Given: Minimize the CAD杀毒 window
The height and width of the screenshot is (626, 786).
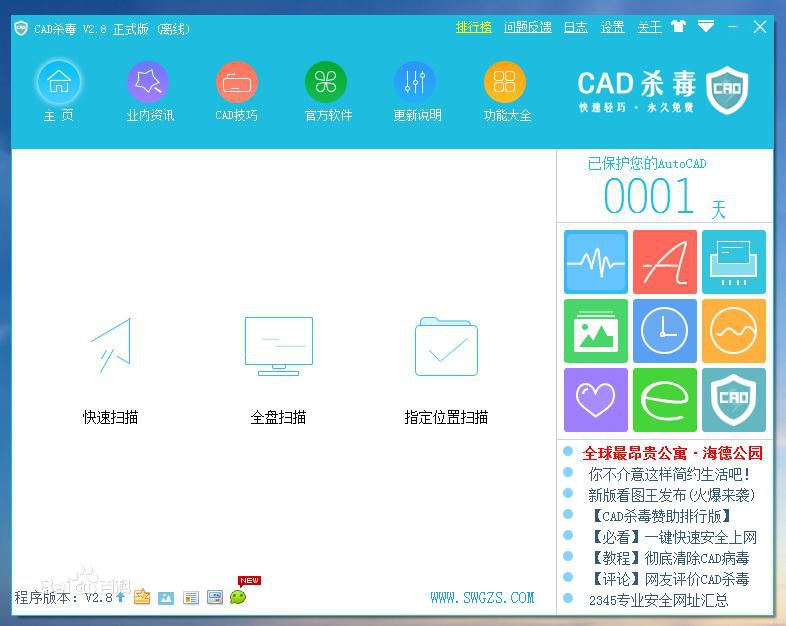Looking at the screenshot, I should point(733,27).
